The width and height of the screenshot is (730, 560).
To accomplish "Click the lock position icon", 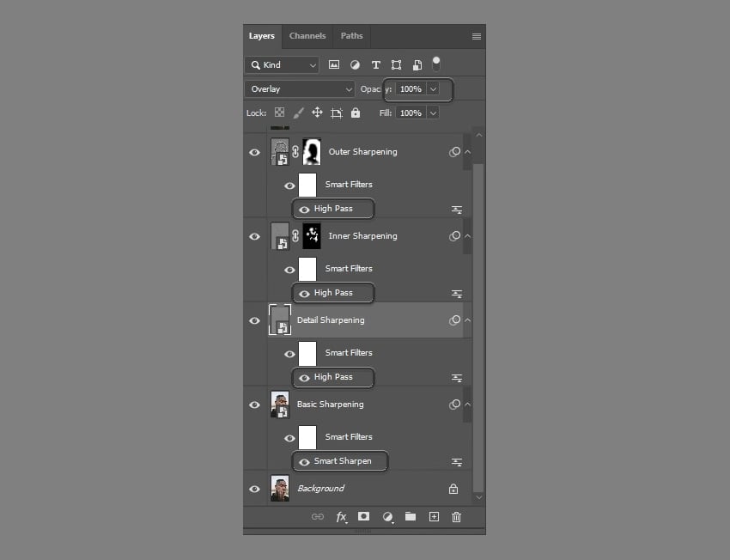I will coord(317,113).
